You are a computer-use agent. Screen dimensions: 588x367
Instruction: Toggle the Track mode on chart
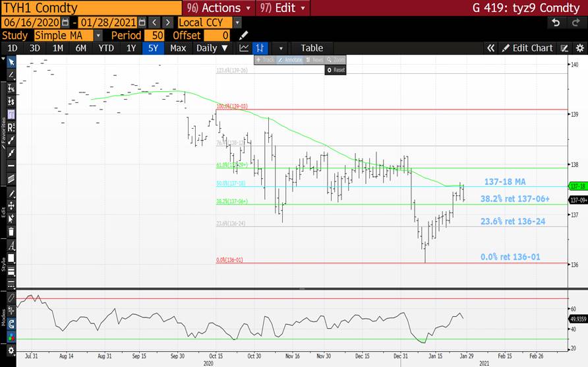point(265,60)
